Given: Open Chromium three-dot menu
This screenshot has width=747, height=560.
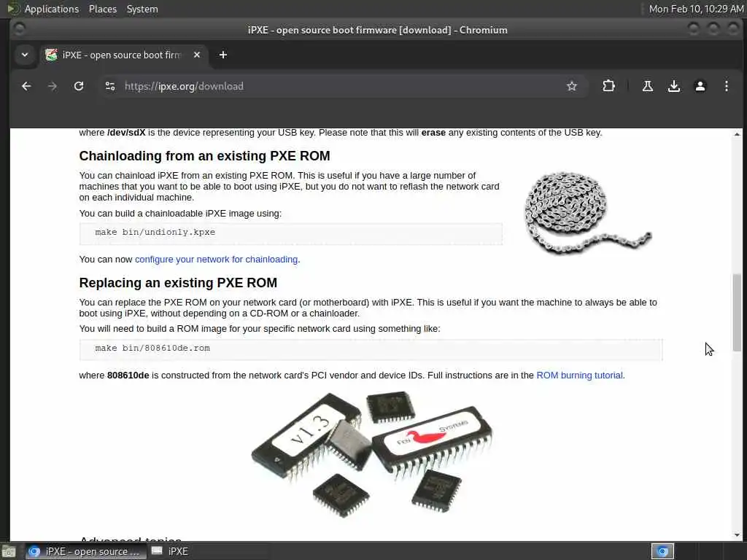Looking at the screenshot, I should [726, 86].
